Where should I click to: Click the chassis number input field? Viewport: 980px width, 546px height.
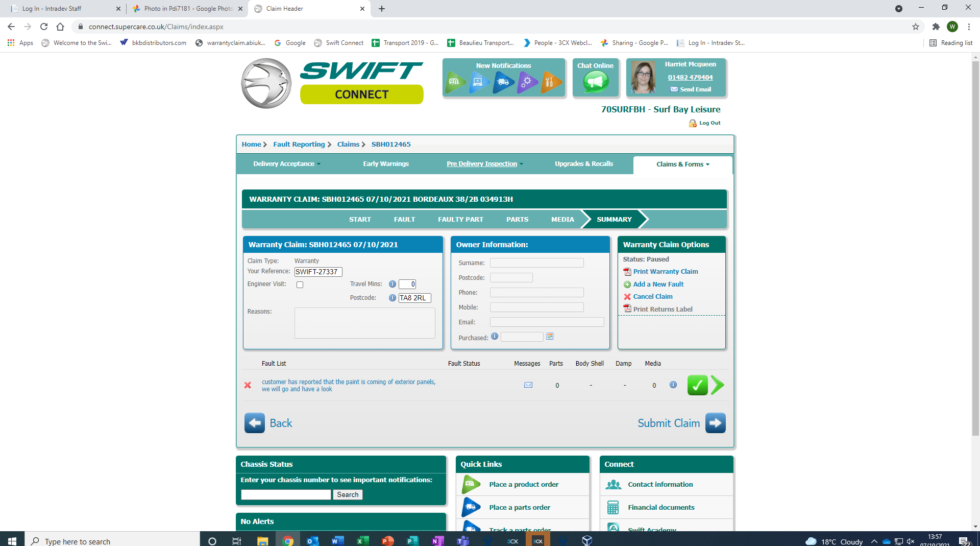(x=286, y=495)
